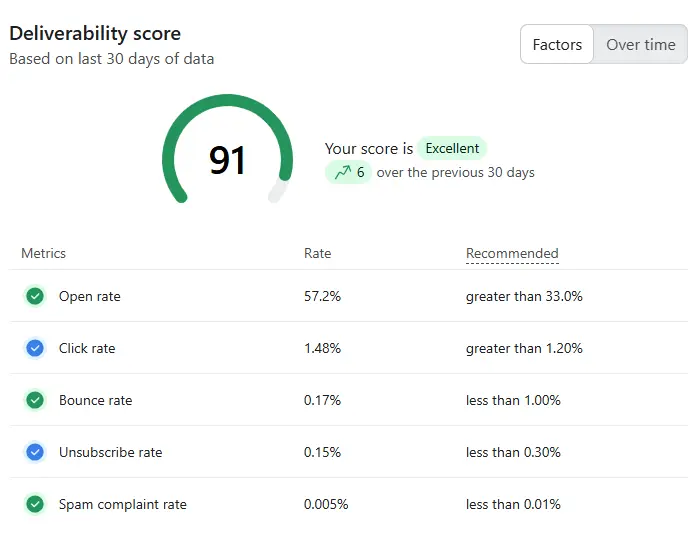Click the upward trend arrow icon

(343, 172)
